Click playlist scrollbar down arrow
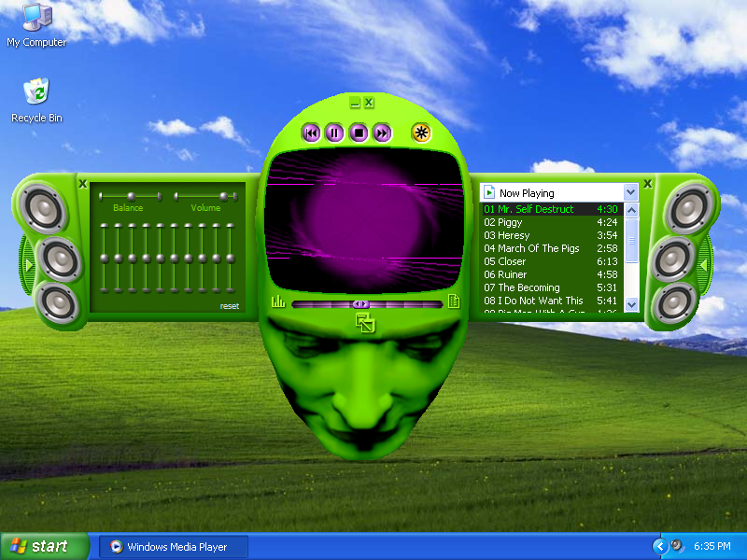Viewport: 747px width, 560px height. pyautogui.click(x=632, y=304)
